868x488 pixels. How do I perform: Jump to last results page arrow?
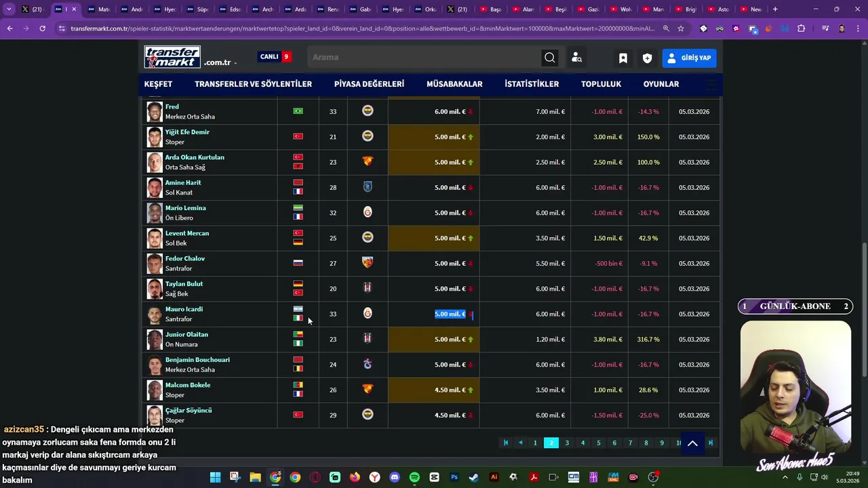tap(711, 443)
